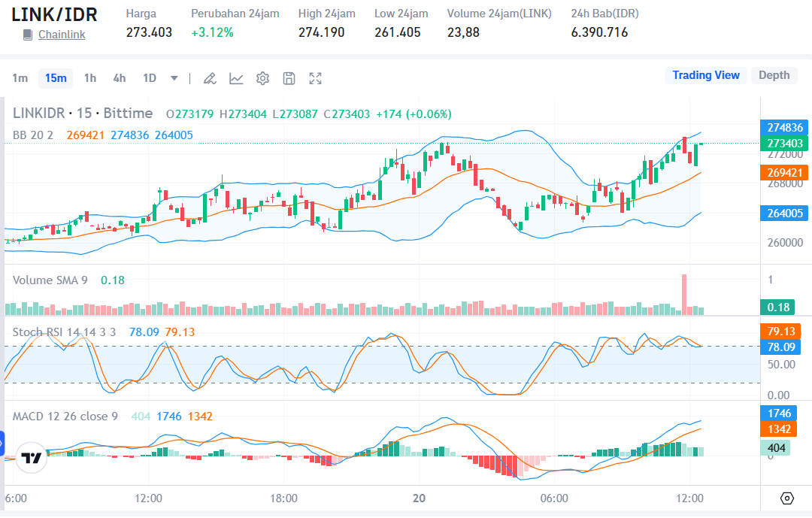812x518 pixels.
Task: Click the Volume 24jam value 23,88
Action: pyautogui.click(x=463, y=32)
